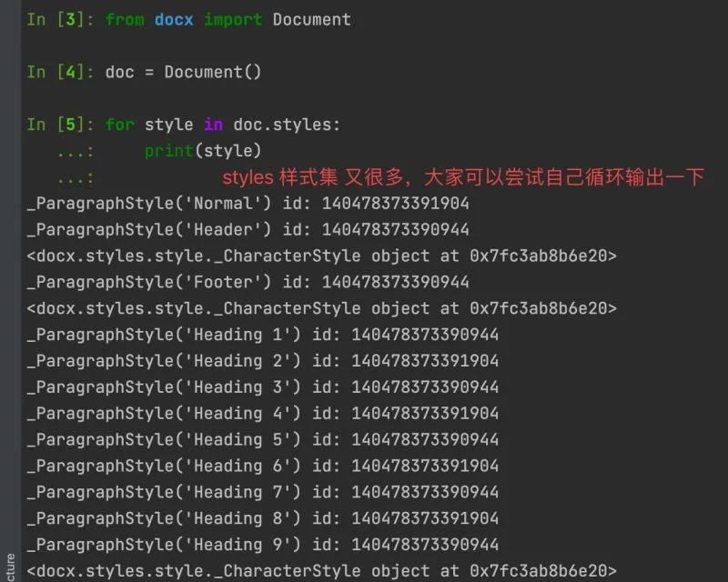
Task: Click the 'from docx import Document' line
Action: click(228, 20)
